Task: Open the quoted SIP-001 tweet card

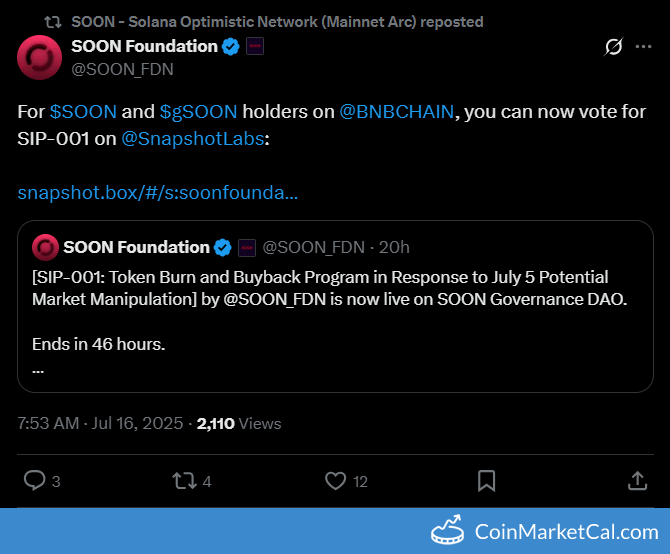Action: coord(335,306)
